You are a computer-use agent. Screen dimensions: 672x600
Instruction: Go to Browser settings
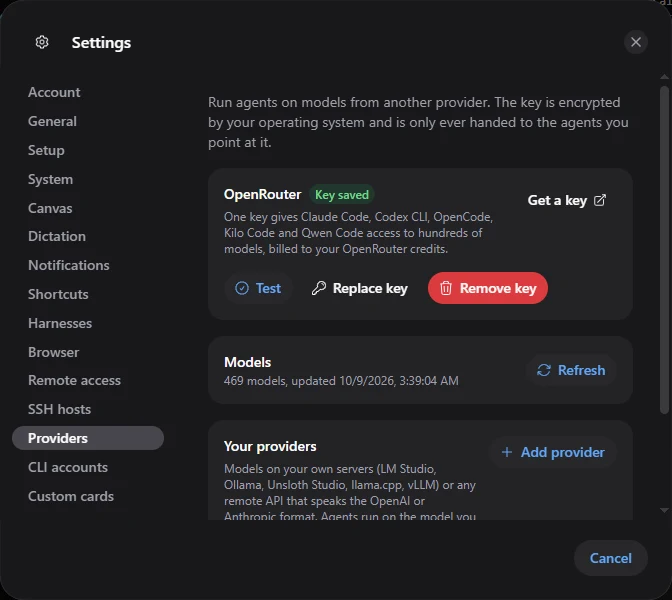pyautogui.click(x=54, y=352)
